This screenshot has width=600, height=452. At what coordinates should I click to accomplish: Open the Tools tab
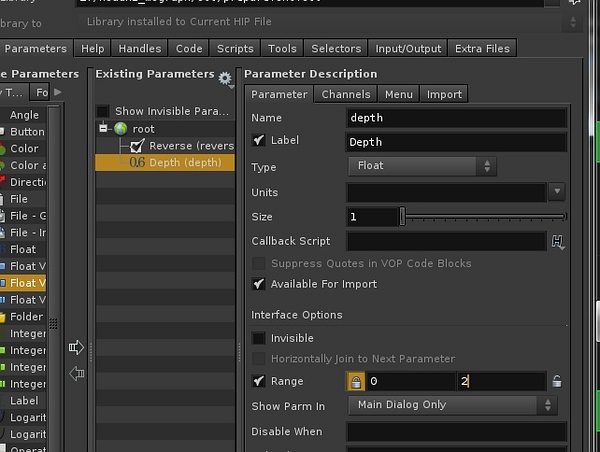[282, 49]
